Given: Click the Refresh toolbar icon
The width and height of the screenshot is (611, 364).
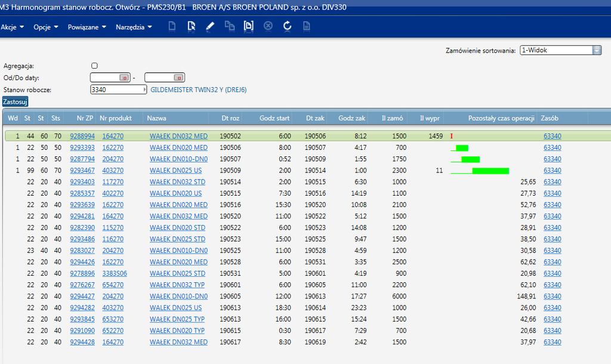Looking at the screenshot, I should [287, 26].
